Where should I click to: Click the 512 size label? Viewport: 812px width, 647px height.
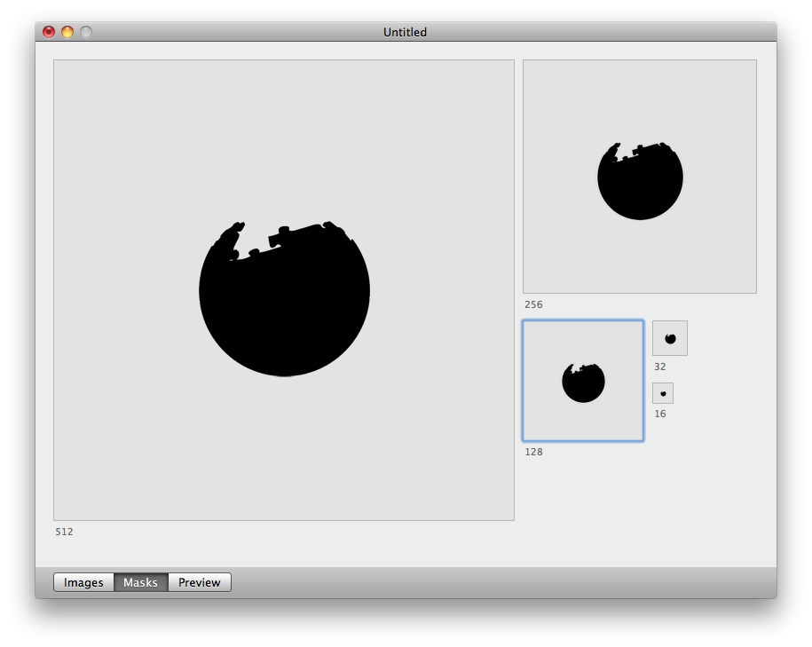(65, 532)
